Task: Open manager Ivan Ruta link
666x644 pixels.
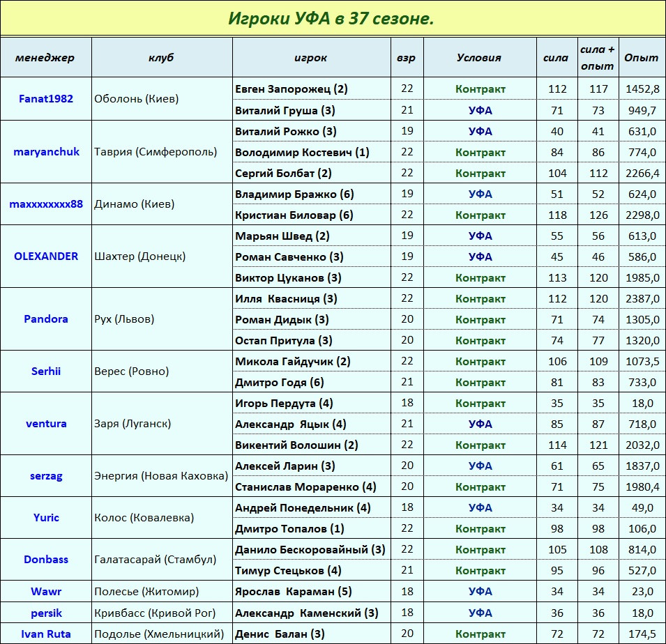Action: point(46,634)
